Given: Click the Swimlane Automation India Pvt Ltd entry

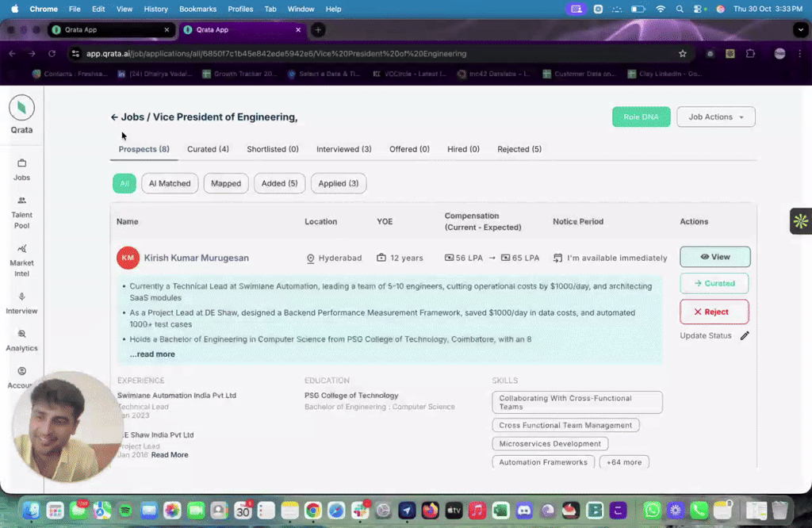Looking at the screenshot, I should [177, 396].
